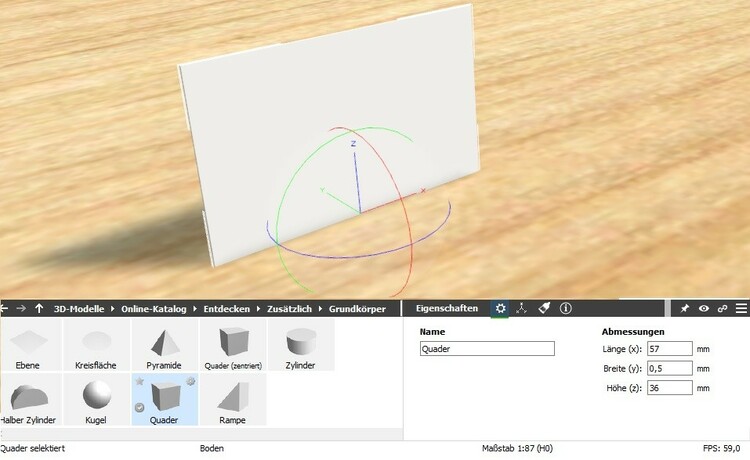Open the info tab in Eigenschaften
Image resolution: width=750 pixels, height=460 pixels.
click(565, 308)
